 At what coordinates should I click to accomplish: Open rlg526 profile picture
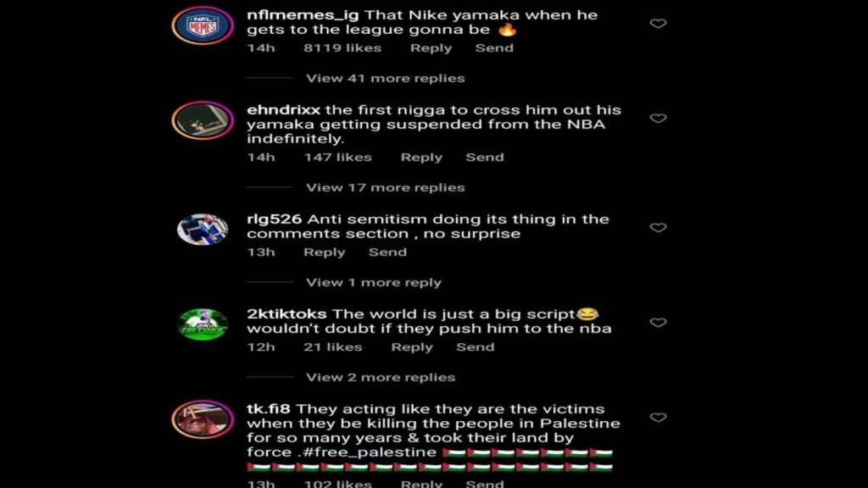[203, 229]
